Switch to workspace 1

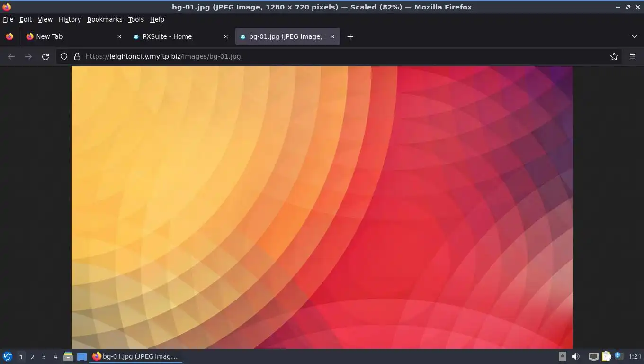tap(21, 357)
